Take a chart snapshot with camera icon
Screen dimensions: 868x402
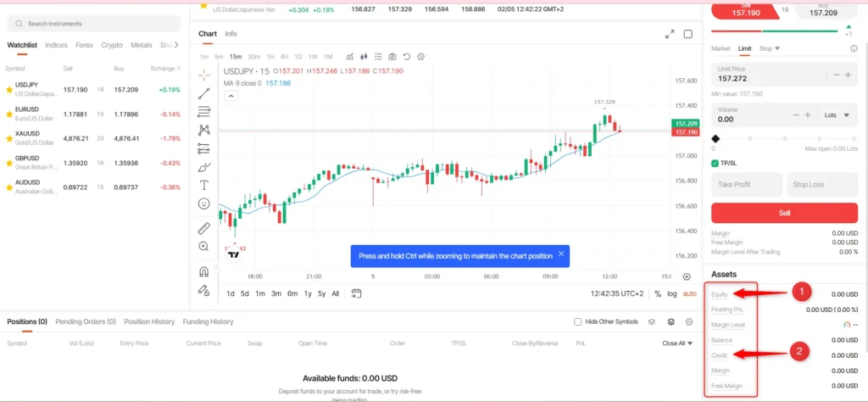[x=392, y=57]
